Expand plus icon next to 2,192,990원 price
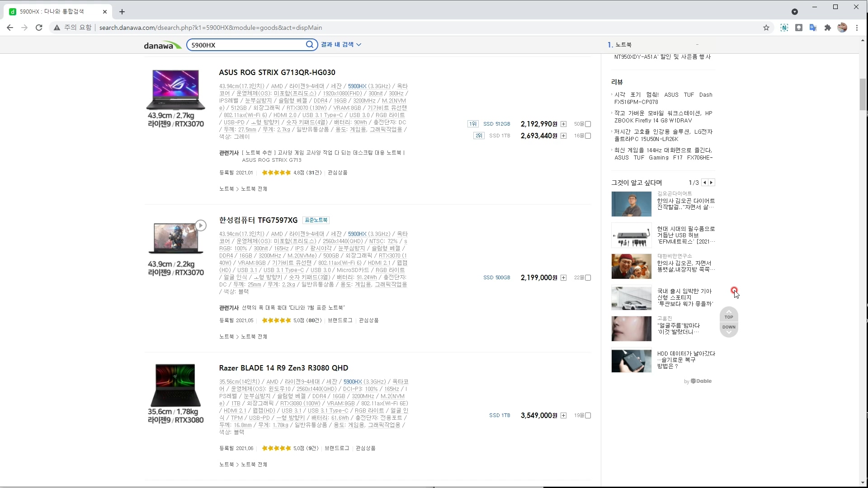Viewport: 868px width, 488px height. coord(563,124)
